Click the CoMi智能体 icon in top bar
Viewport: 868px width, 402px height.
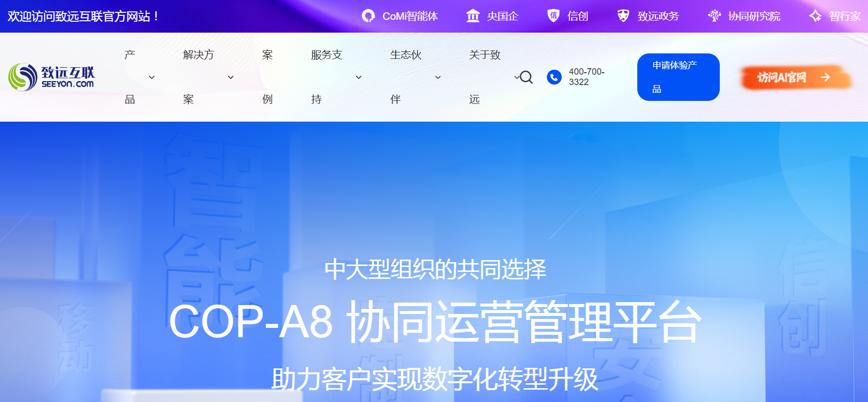[x=368, y=16]
